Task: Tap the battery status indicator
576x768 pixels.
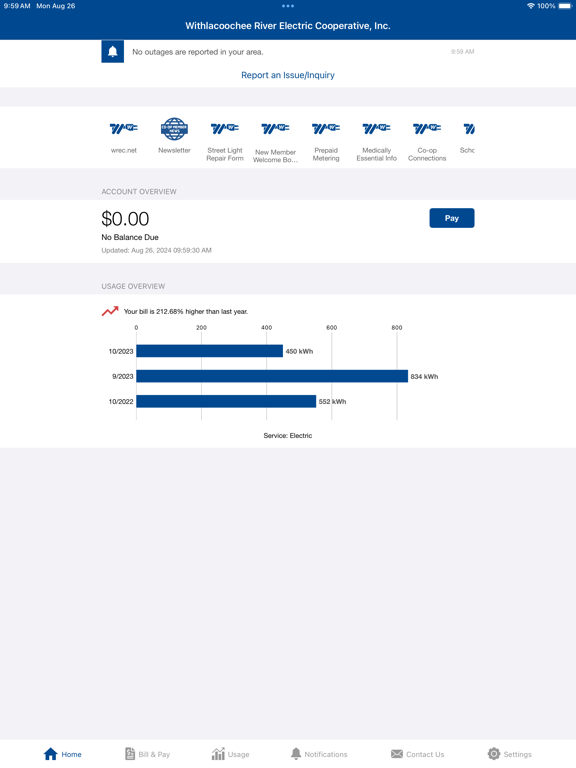Action: (x=565, y=6)
